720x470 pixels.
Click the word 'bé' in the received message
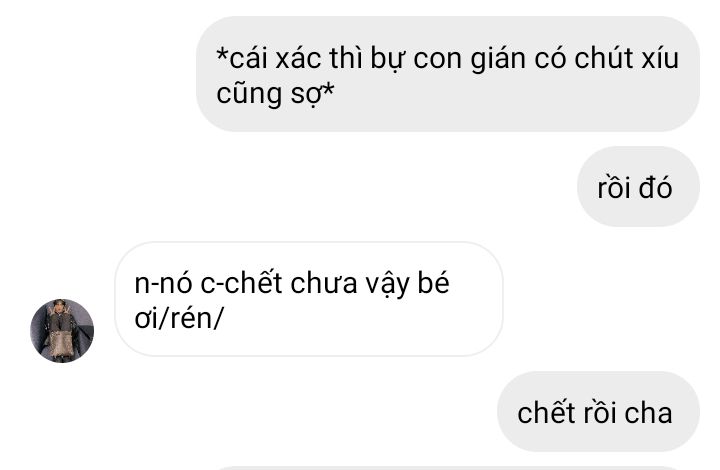433,282
